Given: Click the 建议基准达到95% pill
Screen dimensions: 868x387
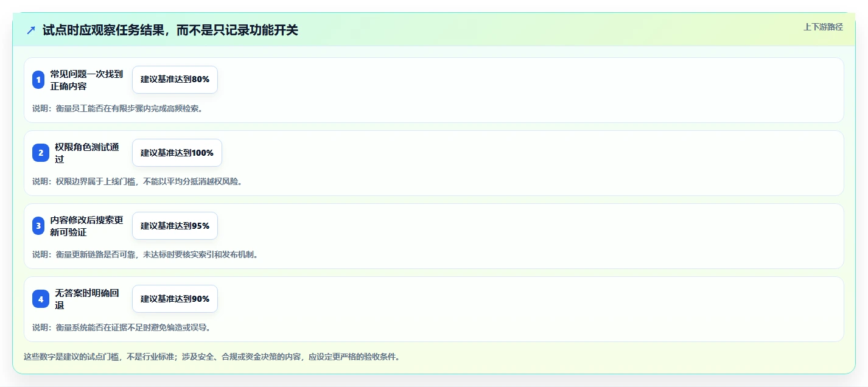Looking at the screenshot, I should (x=175, y=226).
